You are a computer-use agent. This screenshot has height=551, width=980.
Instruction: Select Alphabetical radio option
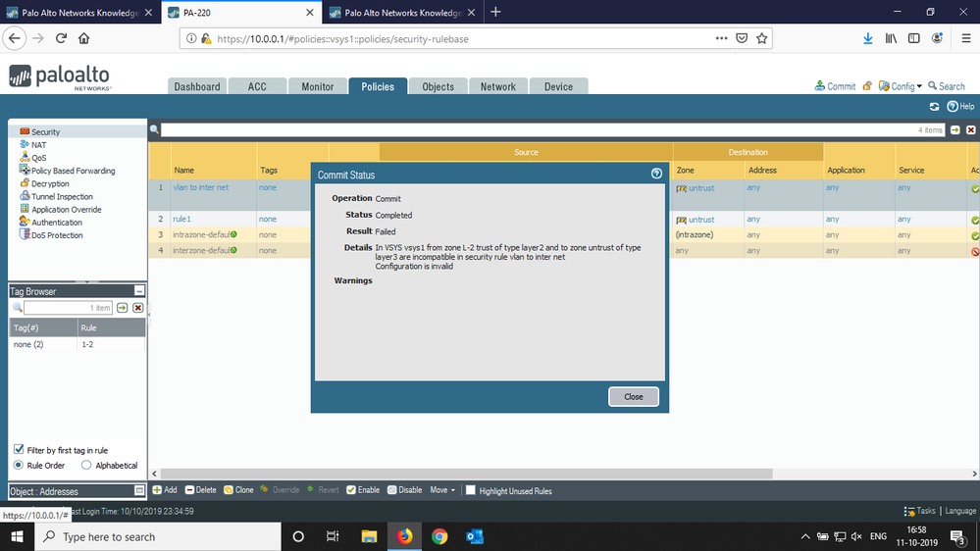click(86, 465)
